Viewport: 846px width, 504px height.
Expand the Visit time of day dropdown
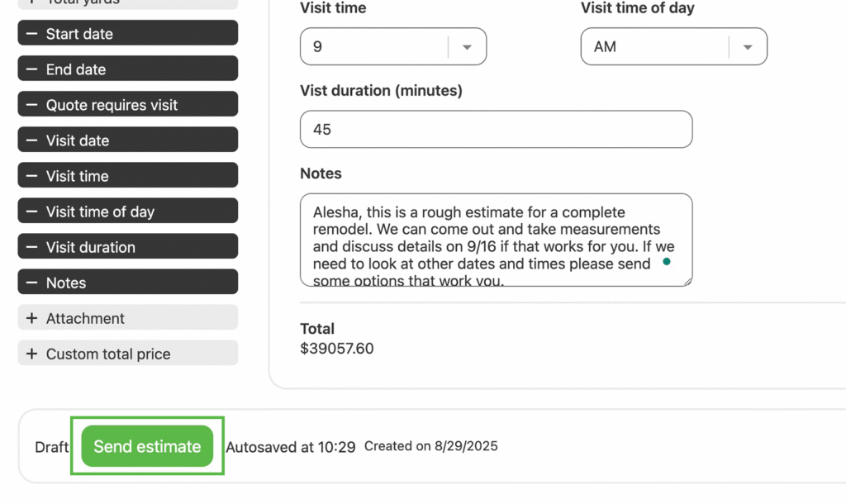[748, 47]
